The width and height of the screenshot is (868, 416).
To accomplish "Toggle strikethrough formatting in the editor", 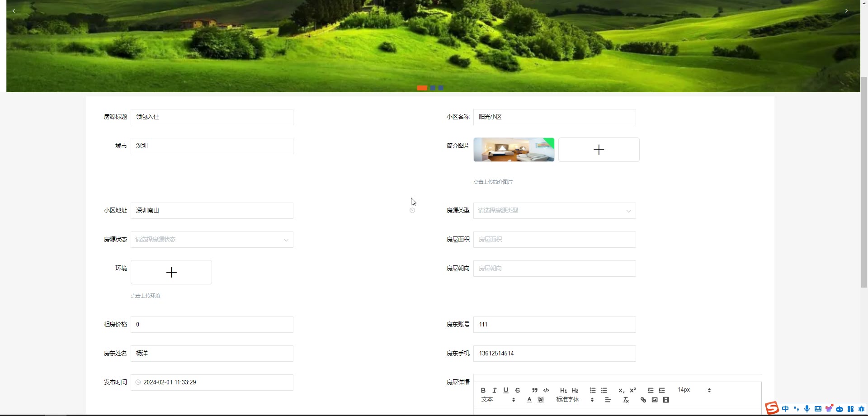I will [518, 390].
